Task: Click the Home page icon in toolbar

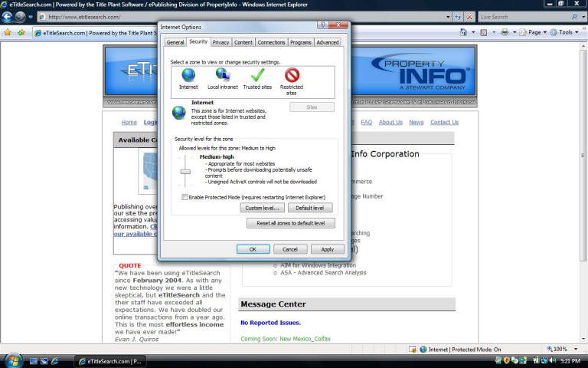Action: pyautogui.click(x=463, y=32)
